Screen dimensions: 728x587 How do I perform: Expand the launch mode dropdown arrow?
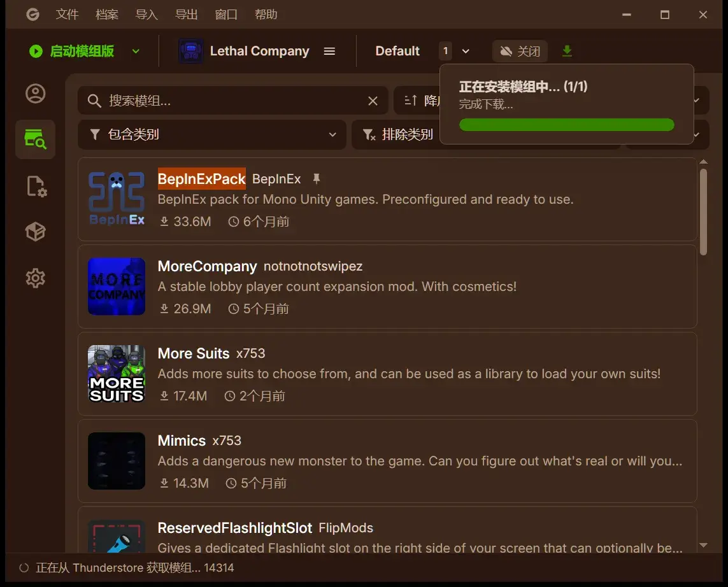tap(136, 51)
